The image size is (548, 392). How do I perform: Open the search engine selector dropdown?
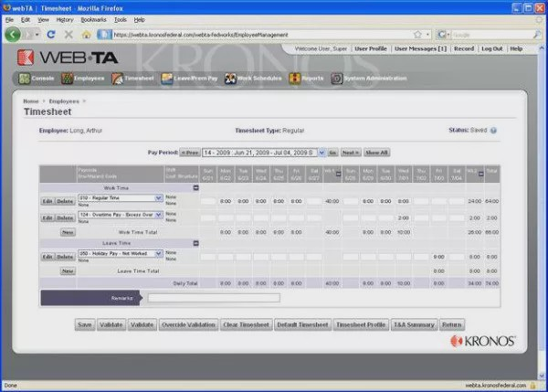[x=444, y=35]
